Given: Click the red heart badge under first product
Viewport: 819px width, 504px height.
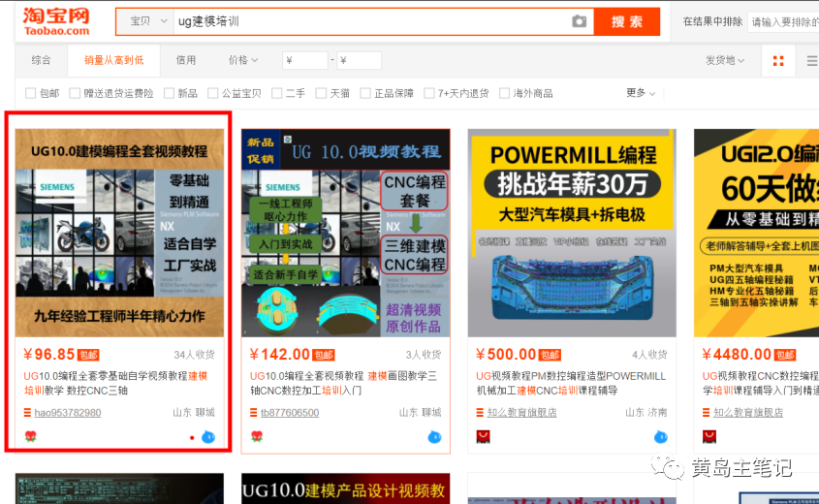Looking at the screenshot, I should [30, 437].
